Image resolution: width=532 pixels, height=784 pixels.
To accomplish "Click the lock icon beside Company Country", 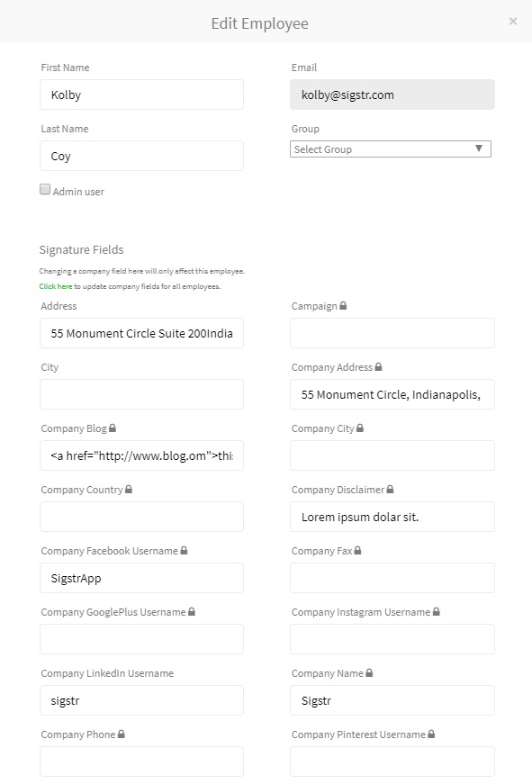I will click(x=129, y=489).
